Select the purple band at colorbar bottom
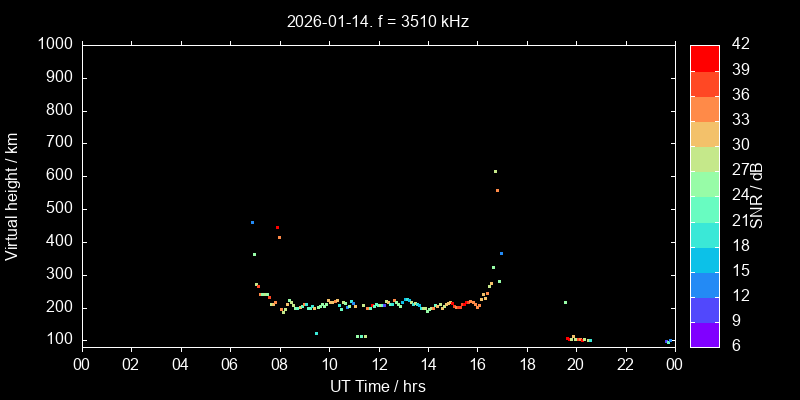The width and height of the screenshot is (800, 400). (705, 334)
